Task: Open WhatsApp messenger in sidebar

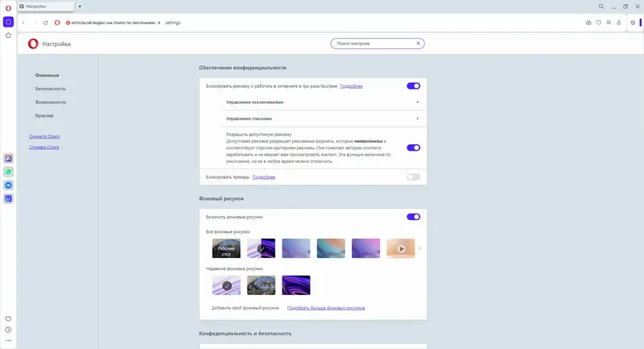Action: pyautogui.click(x=8, y=172)
